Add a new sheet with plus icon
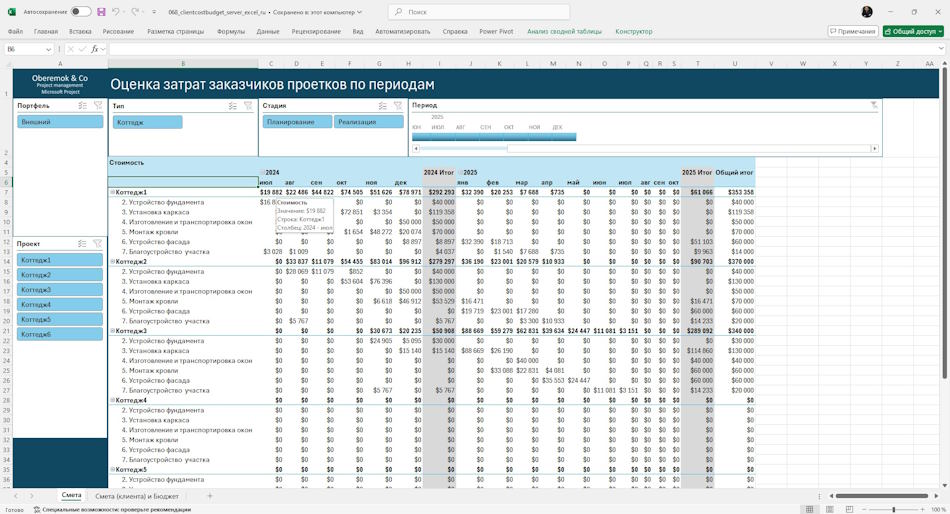Screen dimensions: 950x514 (x=210, y=496)
